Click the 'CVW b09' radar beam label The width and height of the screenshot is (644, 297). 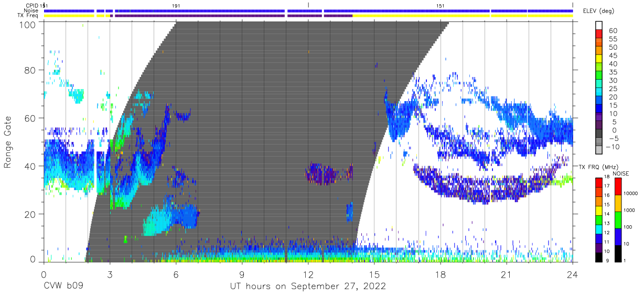(64, 287)
